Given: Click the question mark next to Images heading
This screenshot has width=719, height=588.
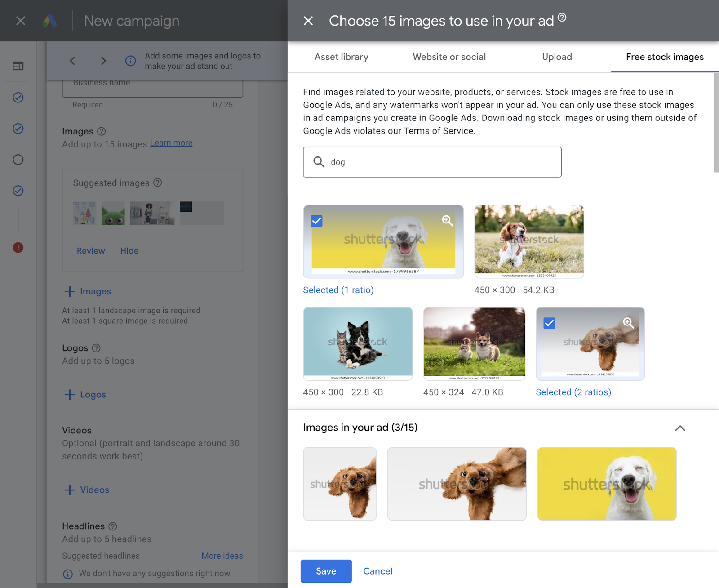Looking at the screenshot, I should (101, 131).
